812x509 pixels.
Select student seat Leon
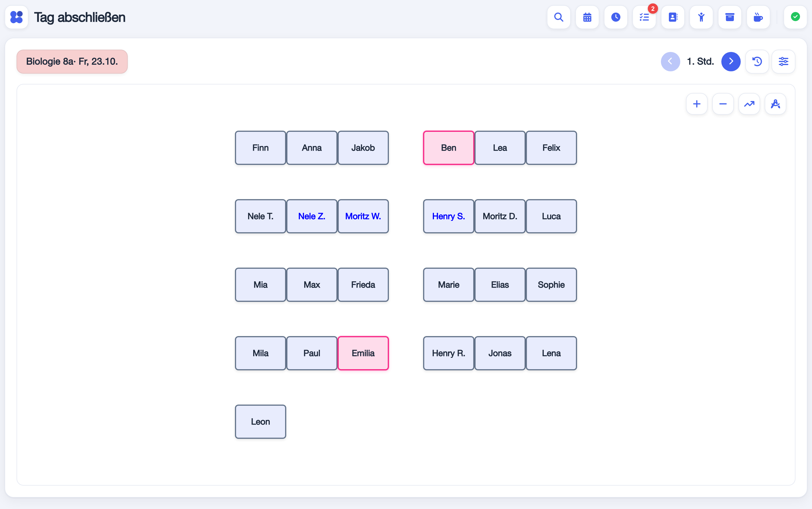(260, 421)
